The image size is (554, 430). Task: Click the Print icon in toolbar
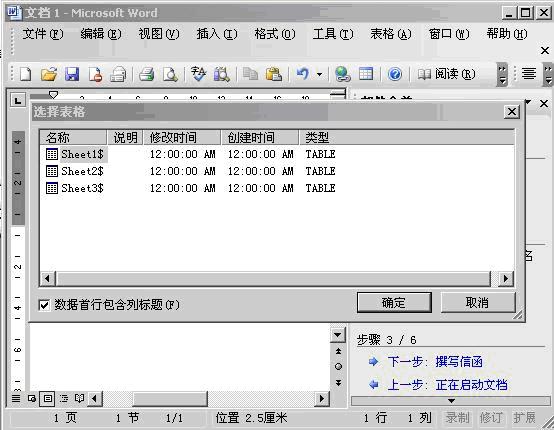click(x=146, y=74)
